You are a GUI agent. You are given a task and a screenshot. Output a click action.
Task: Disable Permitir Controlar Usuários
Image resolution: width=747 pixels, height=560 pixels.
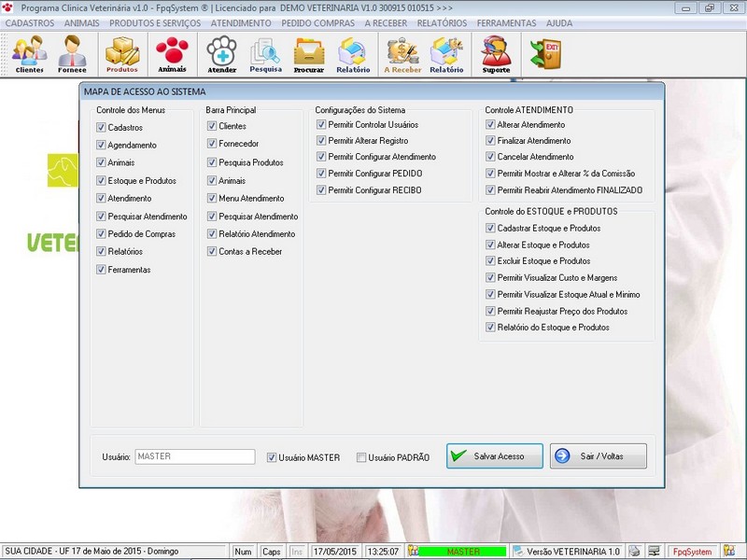click(x=321, y=124)
